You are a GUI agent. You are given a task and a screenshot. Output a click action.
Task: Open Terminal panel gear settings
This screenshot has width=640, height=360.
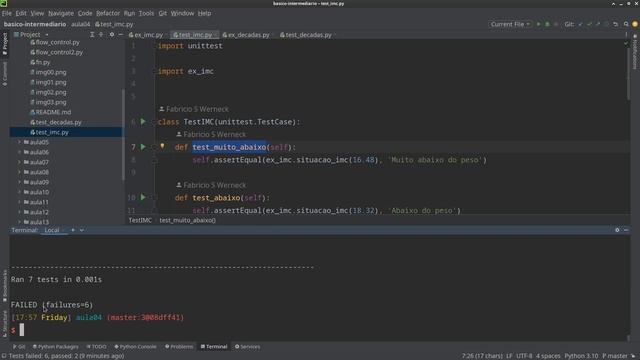click(x=617, y=230)
